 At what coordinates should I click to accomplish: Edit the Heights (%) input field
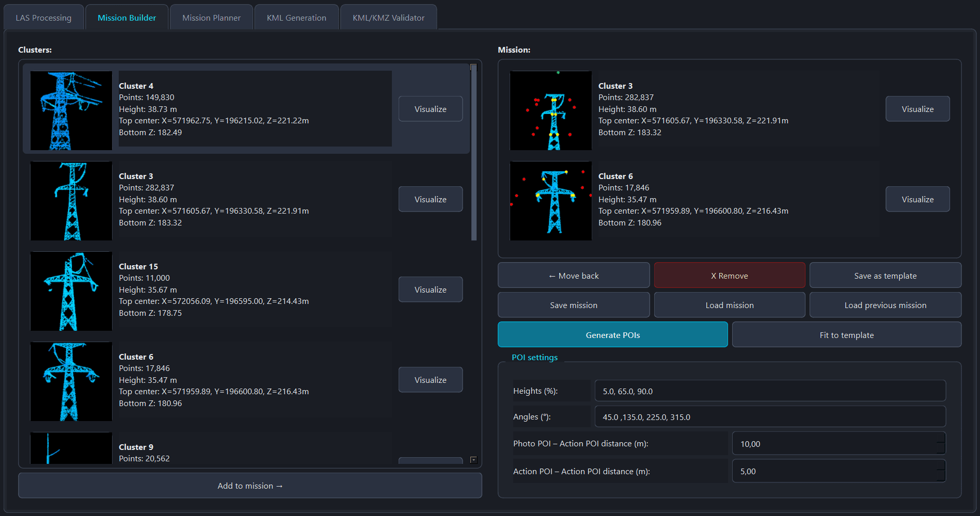coord(769,391)
